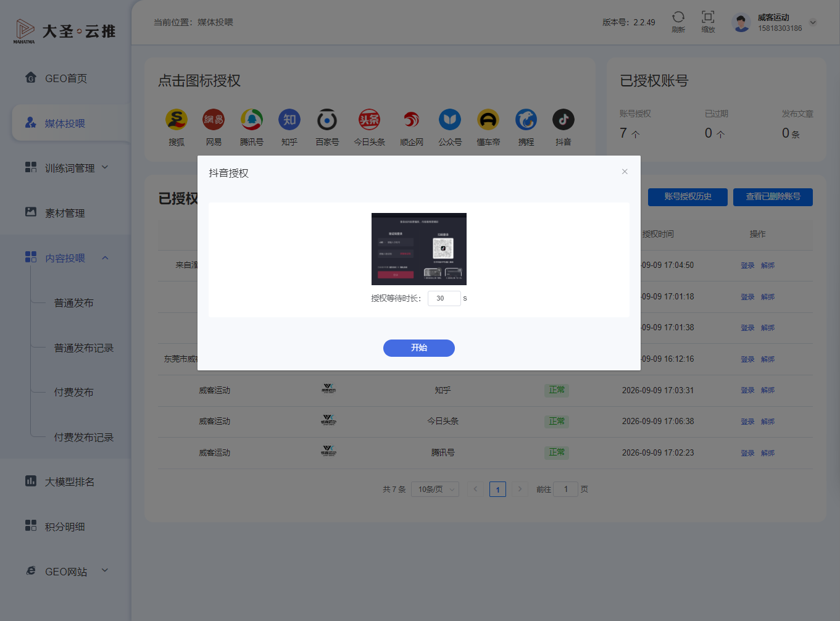Open 普通发布记录 page
This screenshot has height=621, width=840.
click(84, 348)
